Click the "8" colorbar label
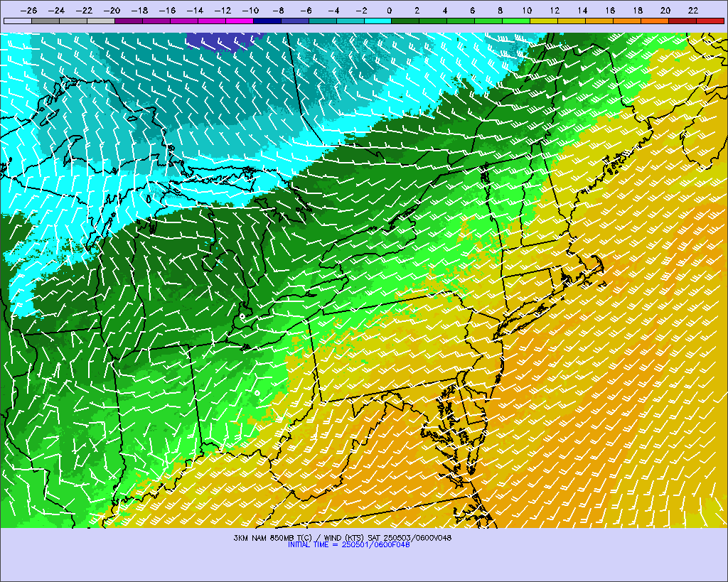The height and width of the screenshot is (582, 728). click(x=500, y=11)
